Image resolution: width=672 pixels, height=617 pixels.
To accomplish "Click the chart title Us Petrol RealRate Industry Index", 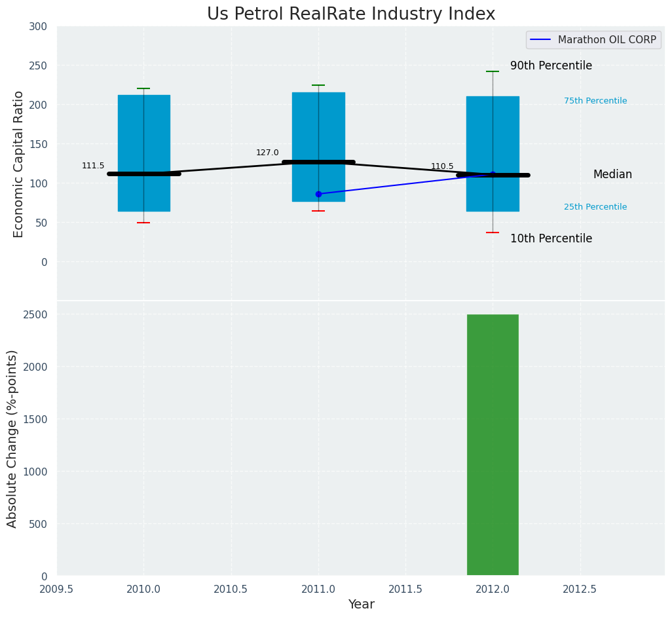I will pyautogui.click(x=351, y=14).
